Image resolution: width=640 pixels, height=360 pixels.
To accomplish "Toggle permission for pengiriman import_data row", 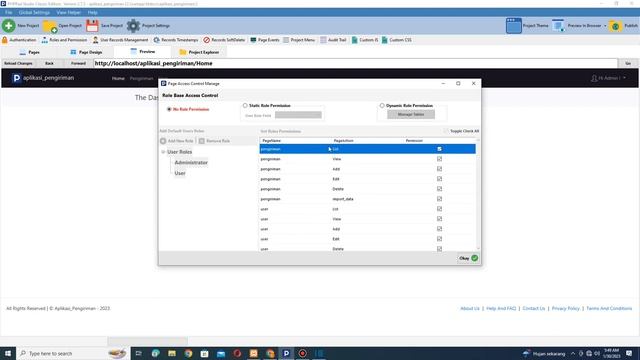I will click(439, 199).
